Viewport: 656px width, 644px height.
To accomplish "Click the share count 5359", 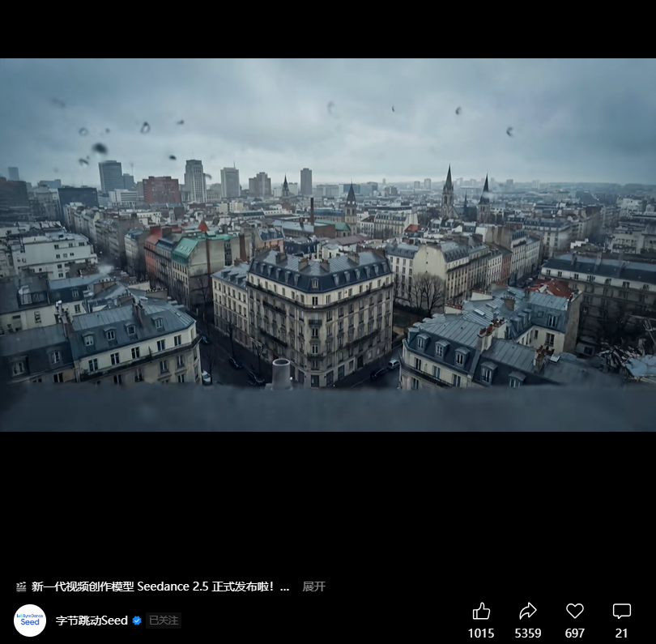I will [x=527, y=633].
